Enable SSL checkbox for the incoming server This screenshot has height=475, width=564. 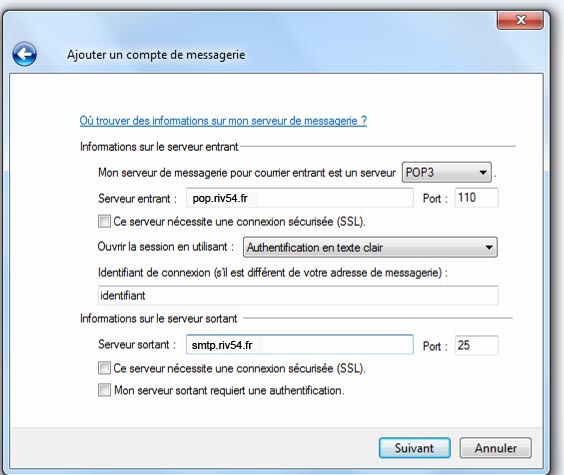(x=104, y=221)
